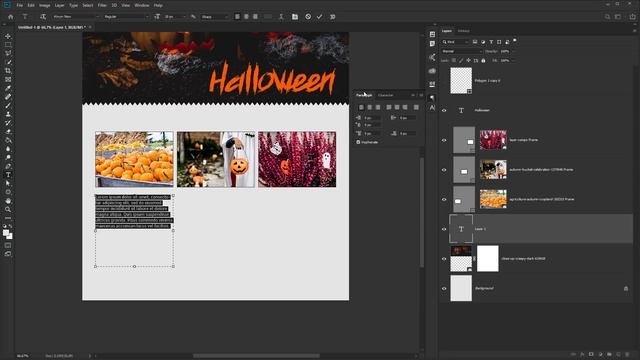Open the layer blend mode dropdown

tap(462, 51)
